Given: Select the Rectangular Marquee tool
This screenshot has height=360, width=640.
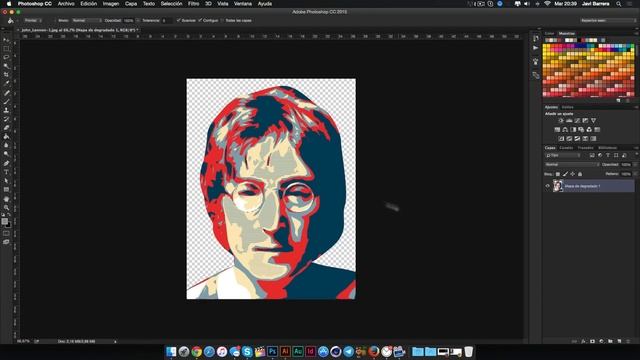Looking at the screenshot, I should 6,49.
